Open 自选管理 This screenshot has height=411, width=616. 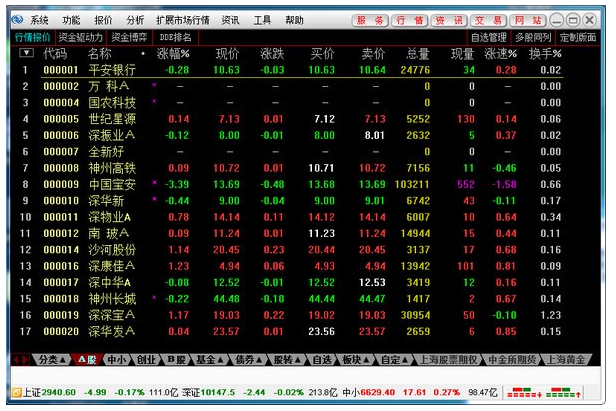pyautogui.click(x=489, y=37)
